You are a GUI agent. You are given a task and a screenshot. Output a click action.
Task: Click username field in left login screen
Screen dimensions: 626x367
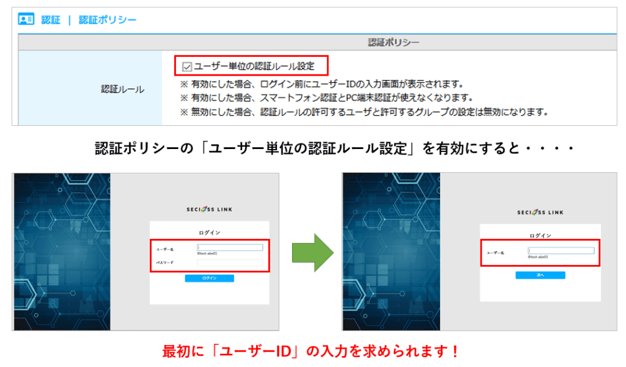click(230, 248)
